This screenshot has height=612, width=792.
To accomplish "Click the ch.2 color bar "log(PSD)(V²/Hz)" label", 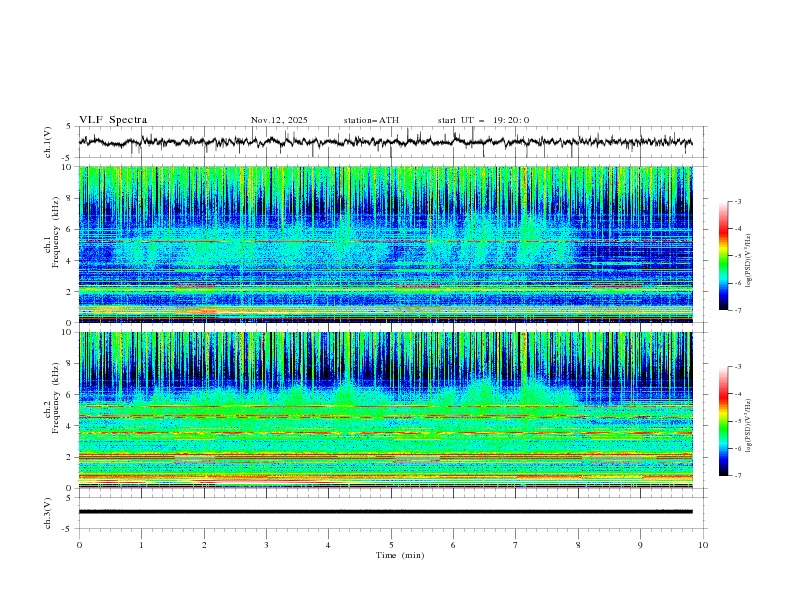I will point(749,426).
